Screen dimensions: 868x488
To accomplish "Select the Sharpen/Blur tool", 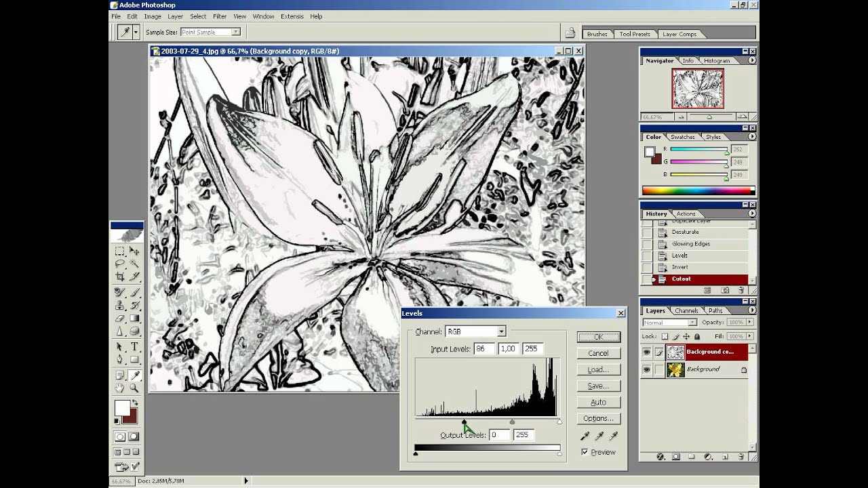I will pyautogui.click(x=120, y=331).
